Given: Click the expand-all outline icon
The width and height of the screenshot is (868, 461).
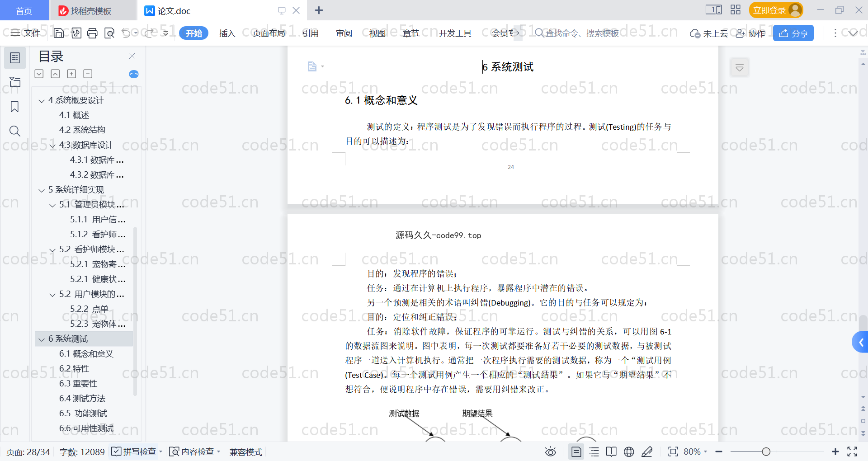Looking at the screenshot, I should [39, 74].
